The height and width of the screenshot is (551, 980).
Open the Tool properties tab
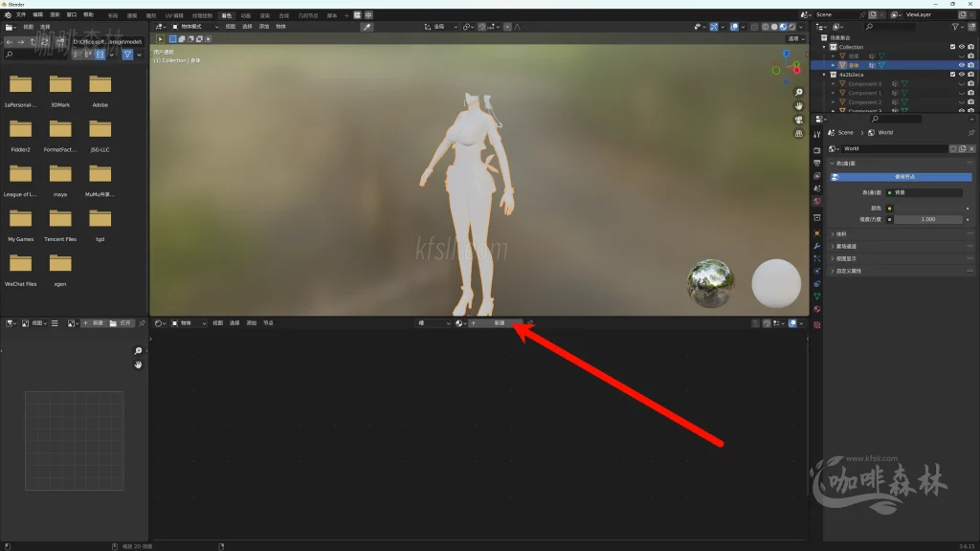pyautogui.click(x=817, y=134)
